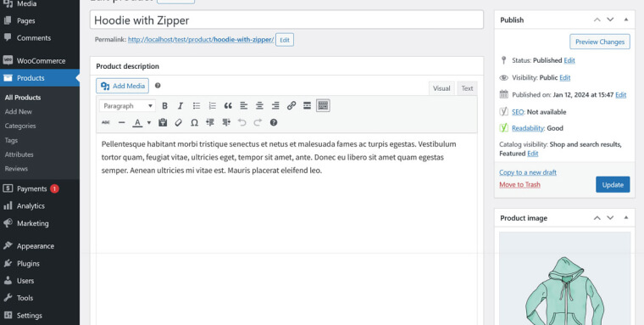This screenshot has width=644, height=325.
Task: Click the product title input field
Action: 286,20
